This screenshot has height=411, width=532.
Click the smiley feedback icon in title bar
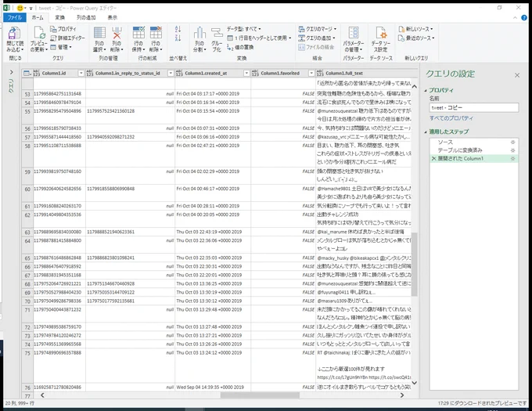click(20, 8)
